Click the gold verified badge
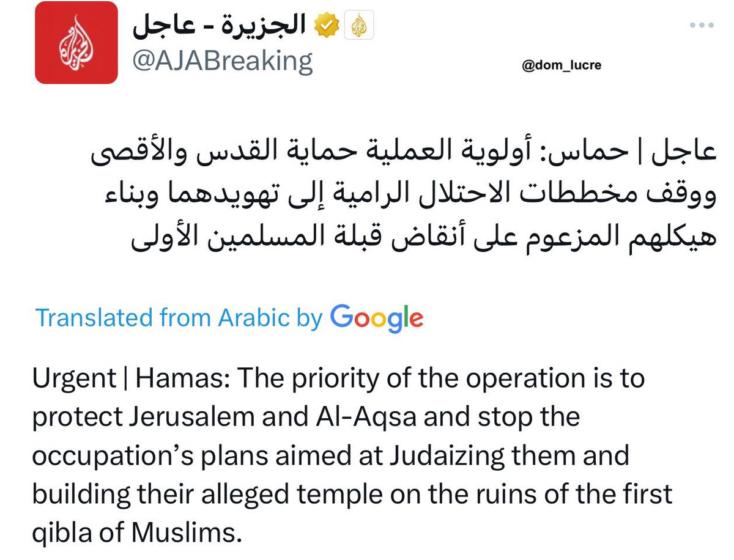Screen dimensions: 734x560 327,26
